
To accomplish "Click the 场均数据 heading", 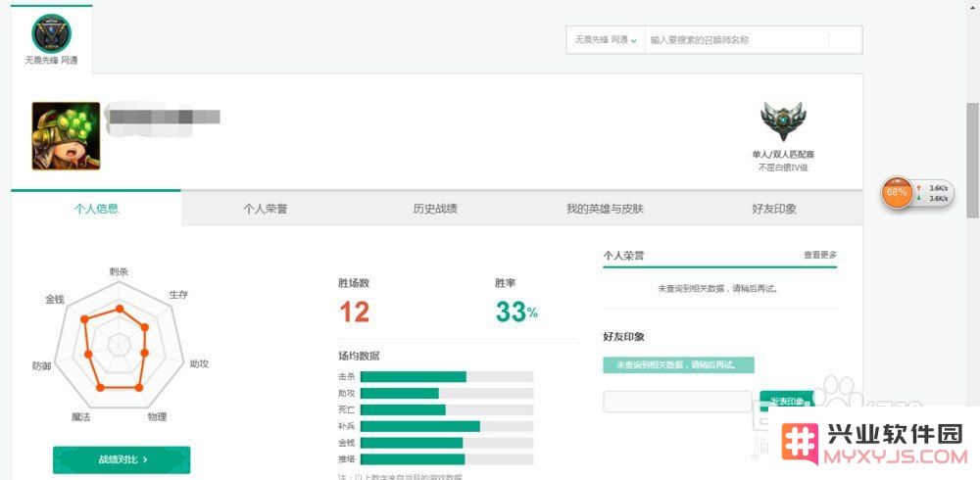I will point(359,357).
